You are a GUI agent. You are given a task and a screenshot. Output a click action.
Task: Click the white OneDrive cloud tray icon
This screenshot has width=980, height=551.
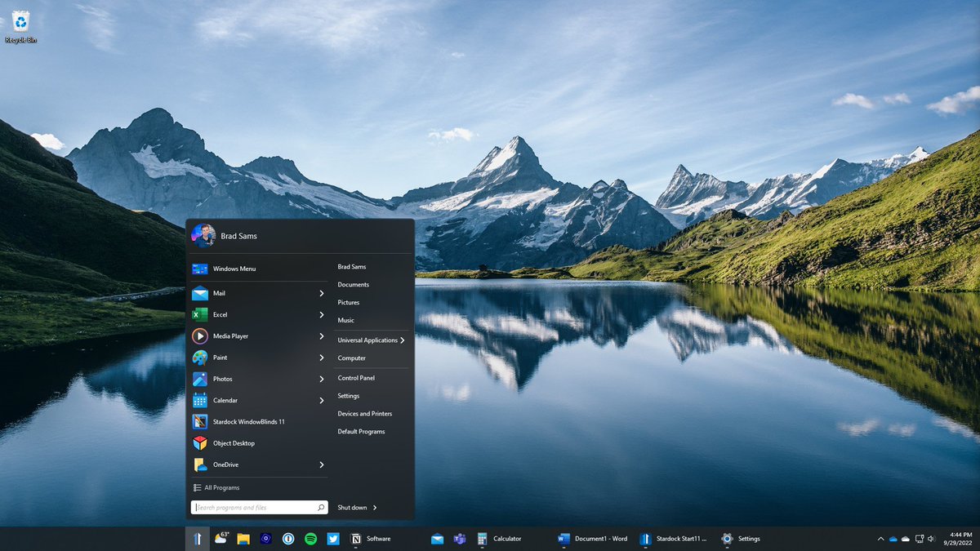click(906, 539)
